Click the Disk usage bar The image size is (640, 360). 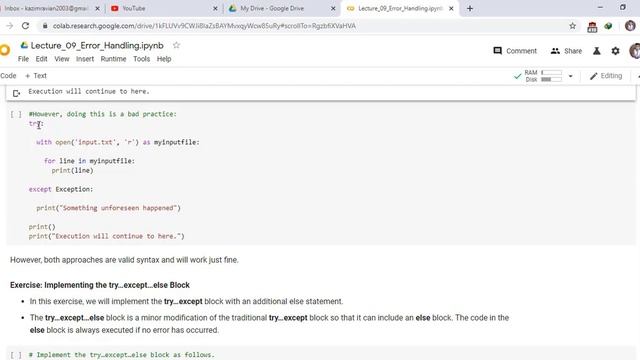[551, 79]
